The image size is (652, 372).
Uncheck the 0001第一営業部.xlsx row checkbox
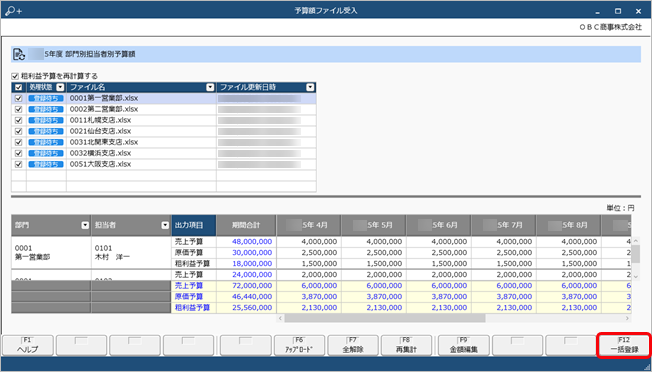18,99
